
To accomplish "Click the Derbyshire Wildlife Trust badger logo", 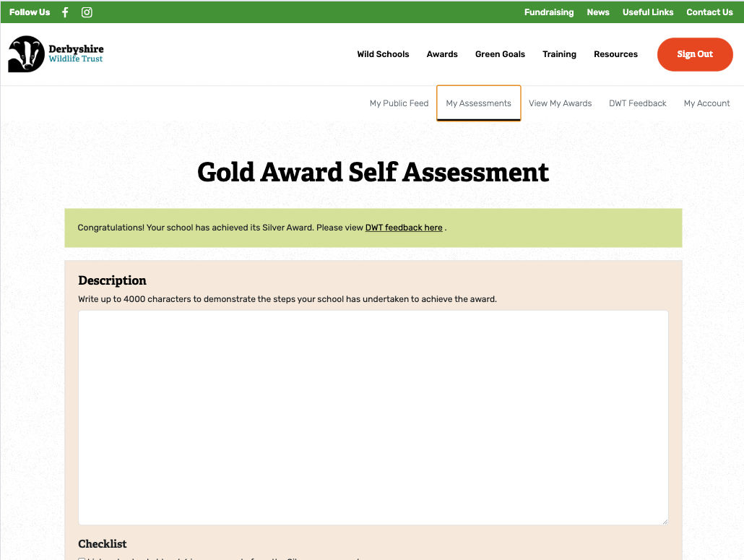I will pyautogui.click(x=56, y=54).
